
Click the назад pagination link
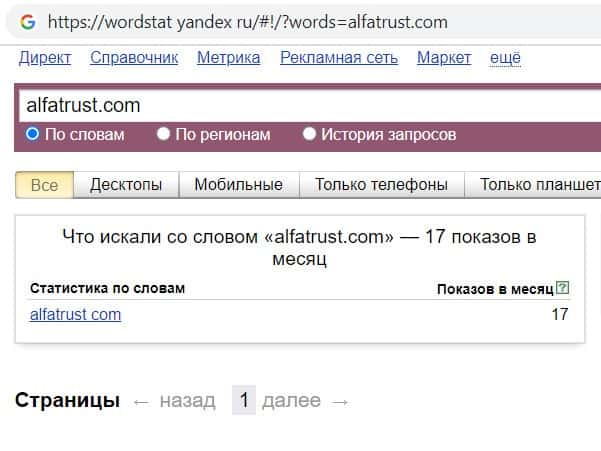pos(187,401)
